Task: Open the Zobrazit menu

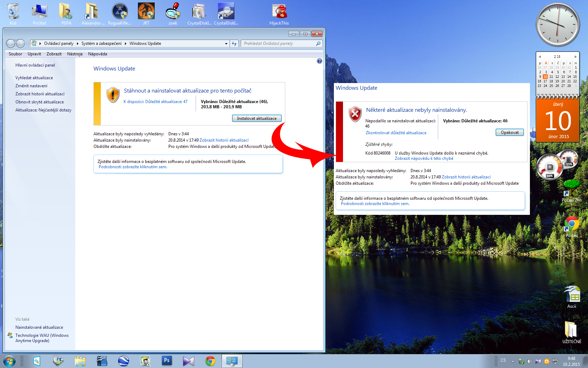Action: coord(54,54)
